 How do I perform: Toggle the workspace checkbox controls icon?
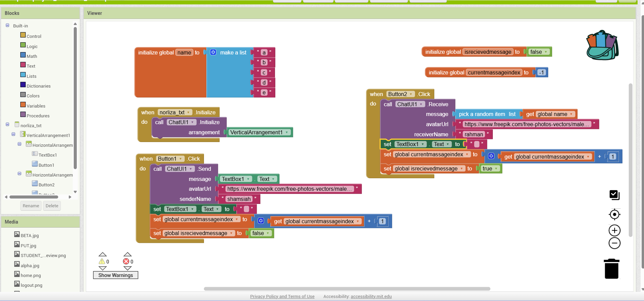[x=614, y=195]
